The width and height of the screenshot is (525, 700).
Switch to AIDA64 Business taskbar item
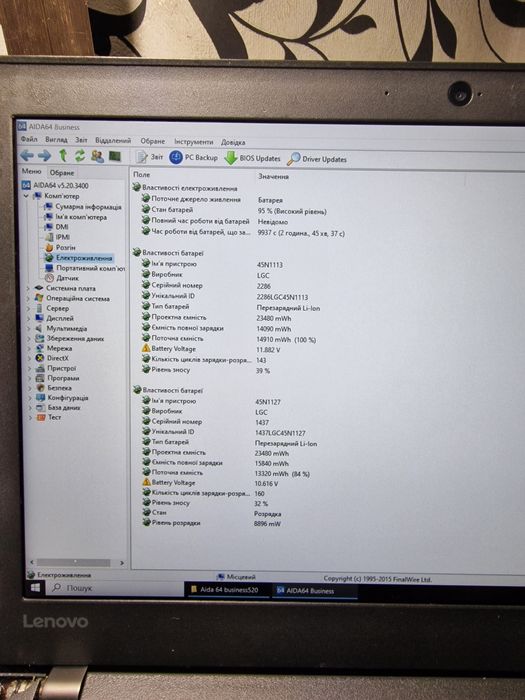click(x=314, y=591)
